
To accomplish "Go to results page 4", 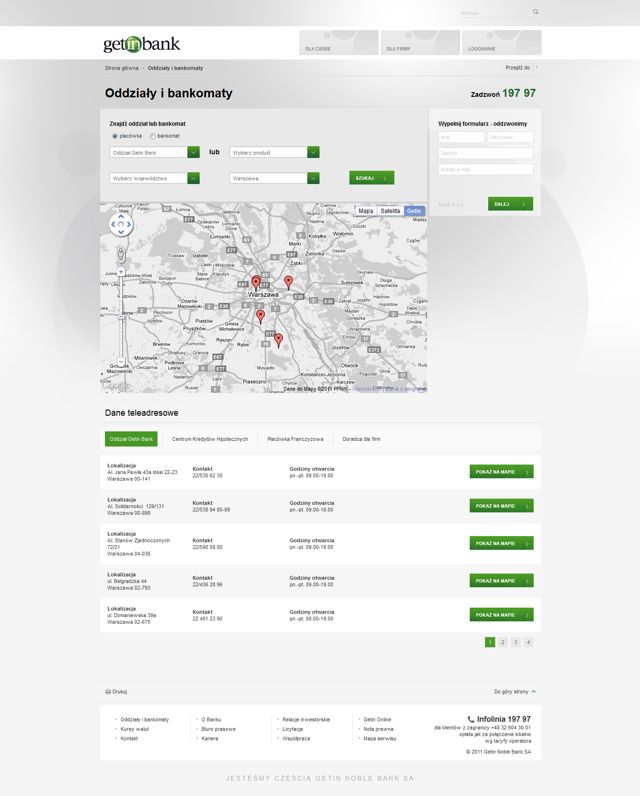I will (x=528, y=642).
